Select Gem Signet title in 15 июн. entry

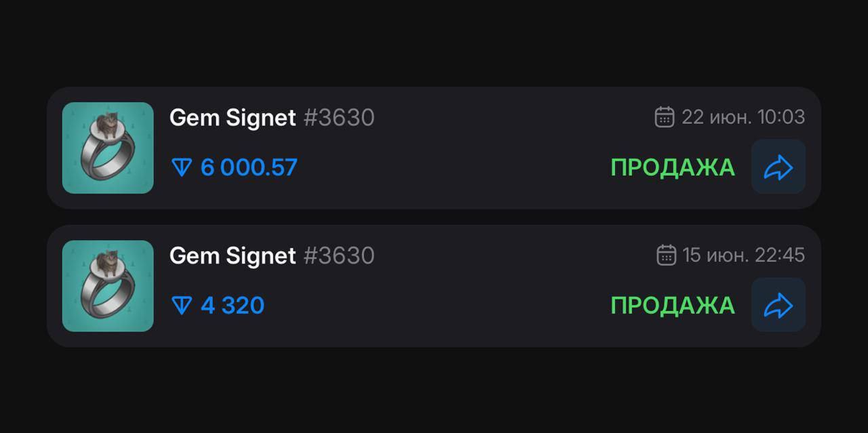pos(233,255)
